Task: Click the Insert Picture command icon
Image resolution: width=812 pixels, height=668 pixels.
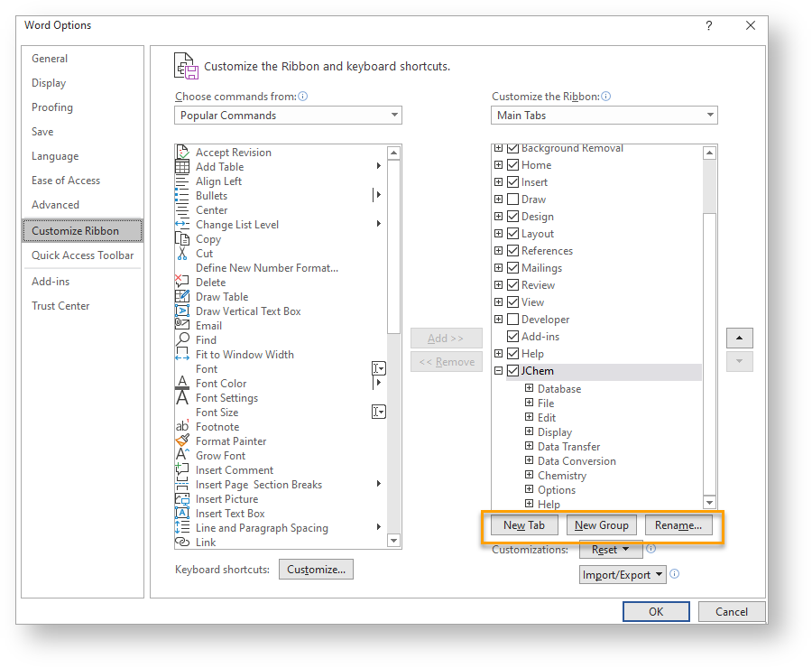Action: coord(184,498)
